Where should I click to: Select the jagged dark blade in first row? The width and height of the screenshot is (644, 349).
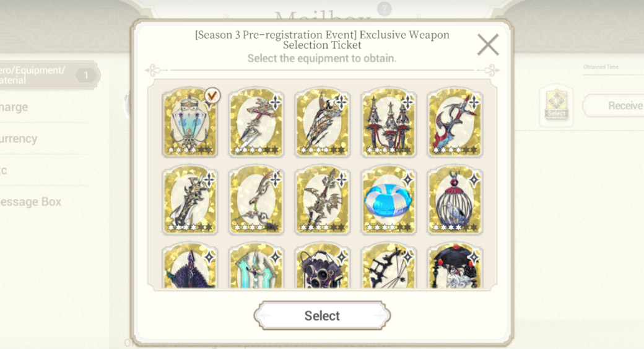tap(323, 122)
